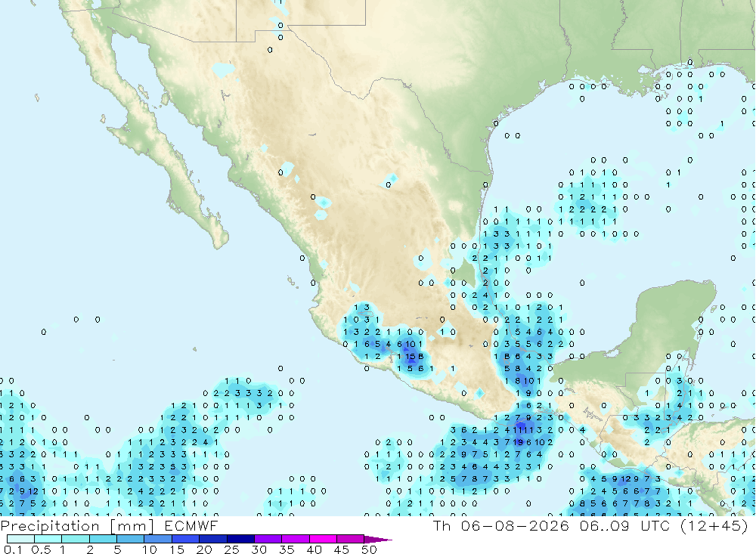Pick the 10–15 mm legend swatch

(x=158, y=539)
